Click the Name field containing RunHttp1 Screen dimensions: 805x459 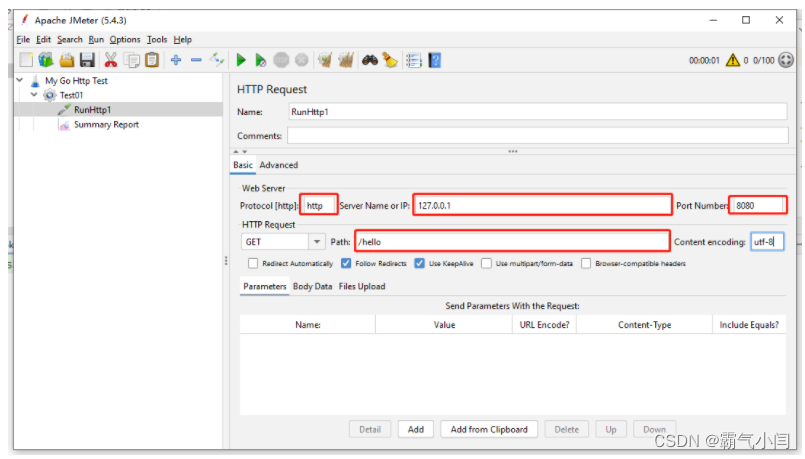tap(538, 112)
